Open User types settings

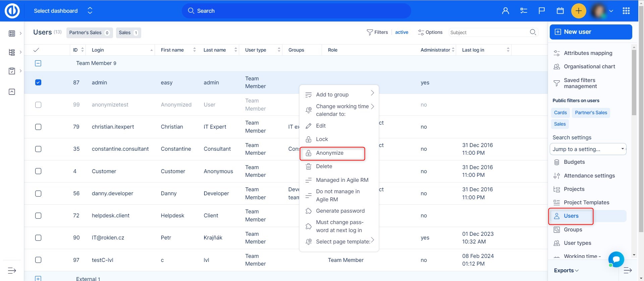tap(577, 243)
